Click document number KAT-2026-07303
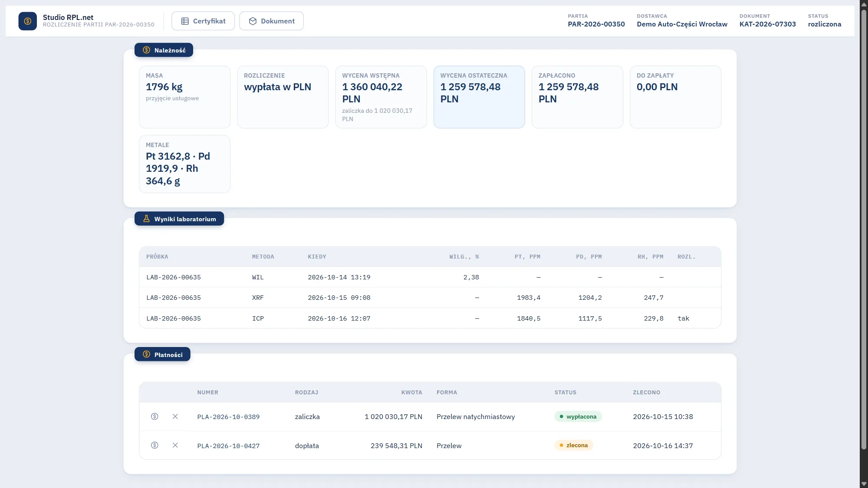The width and height of the screenshot is (868, 488). pyautogui.click(x=767, y=24)
